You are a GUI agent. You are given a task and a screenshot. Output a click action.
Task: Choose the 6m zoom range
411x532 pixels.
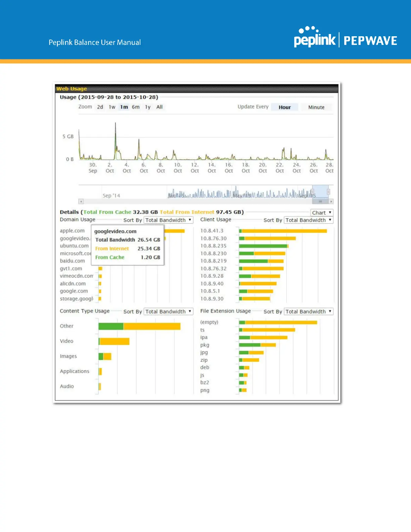coord(136,107)
